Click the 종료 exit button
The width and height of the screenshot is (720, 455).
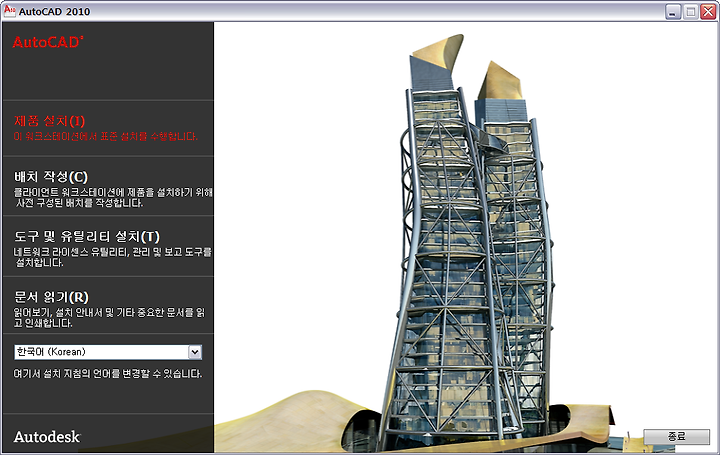(x=676, y=437)
